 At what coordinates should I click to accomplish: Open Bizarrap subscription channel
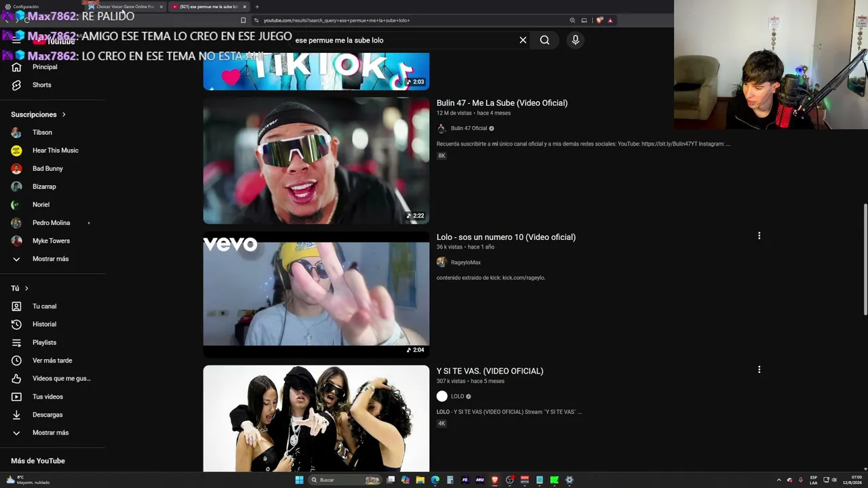(x=44, y=186)
